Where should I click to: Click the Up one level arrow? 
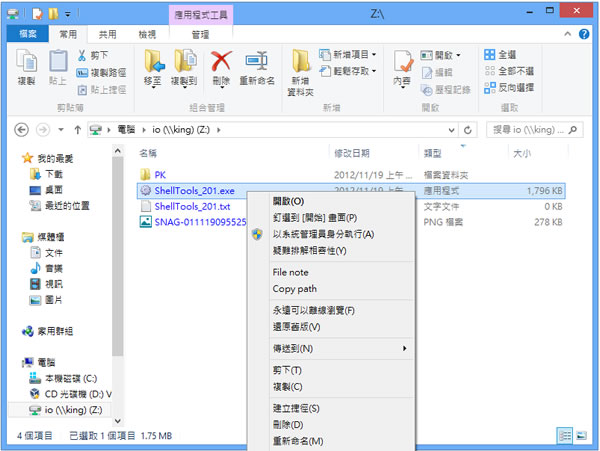point(78,130)
